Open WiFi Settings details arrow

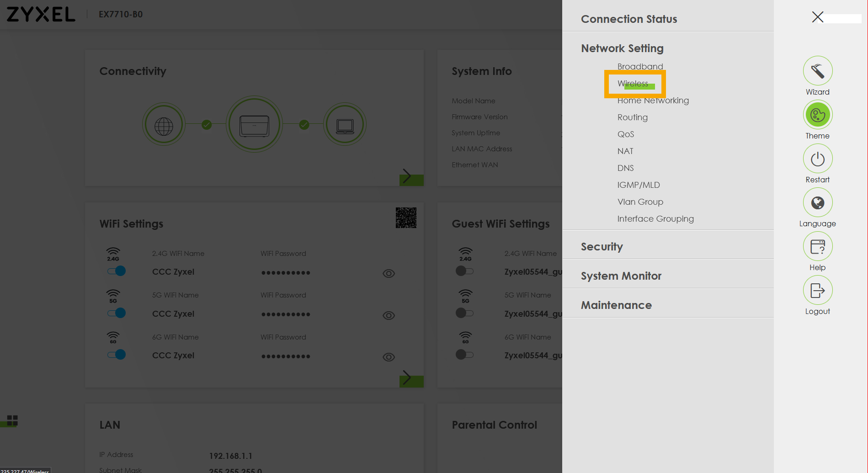411,378
